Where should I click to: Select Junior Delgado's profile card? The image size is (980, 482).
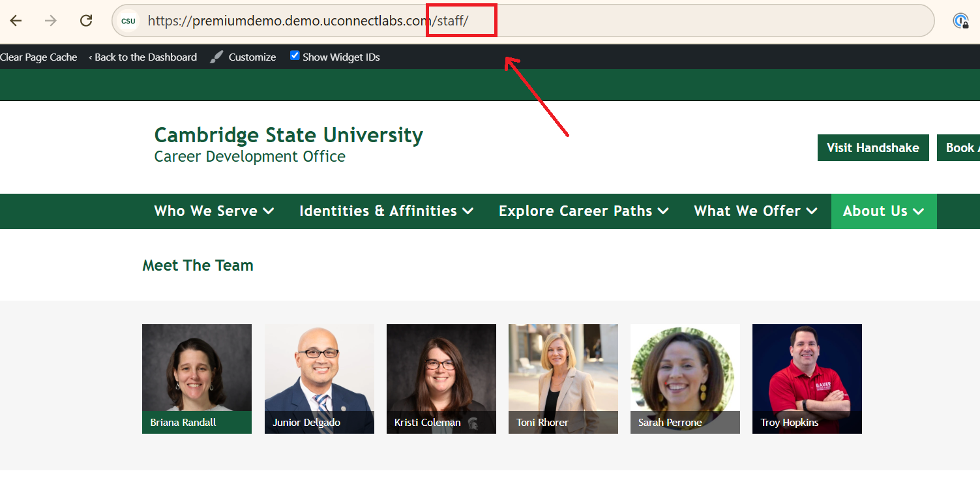319,378
